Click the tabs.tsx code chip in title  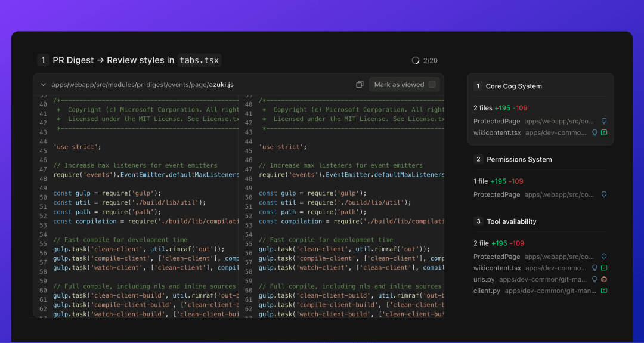(200, 60)
